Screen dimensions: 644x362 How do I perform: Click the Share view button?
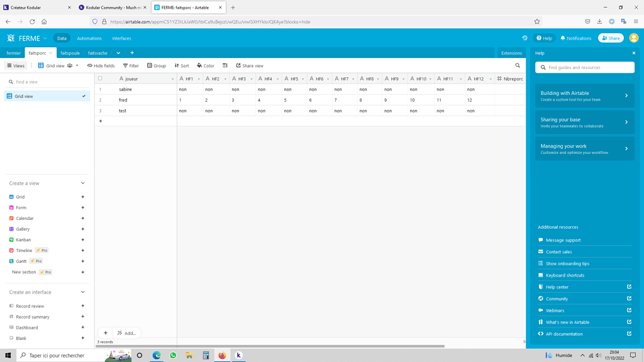tap(250, 65)
